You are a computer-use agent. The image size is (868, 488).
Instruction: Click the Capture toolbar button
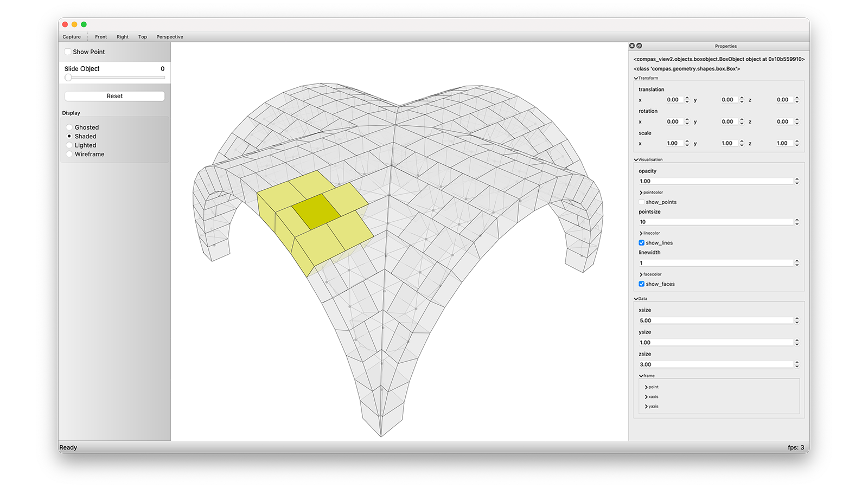coord(72,37)
